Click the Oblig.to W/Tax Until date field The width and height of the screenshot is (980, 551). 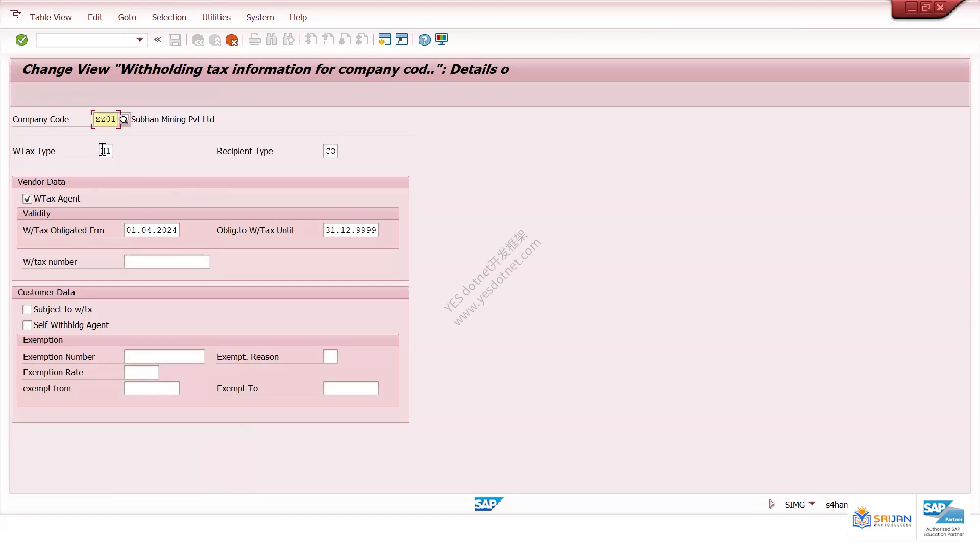[x=351, y=230]
